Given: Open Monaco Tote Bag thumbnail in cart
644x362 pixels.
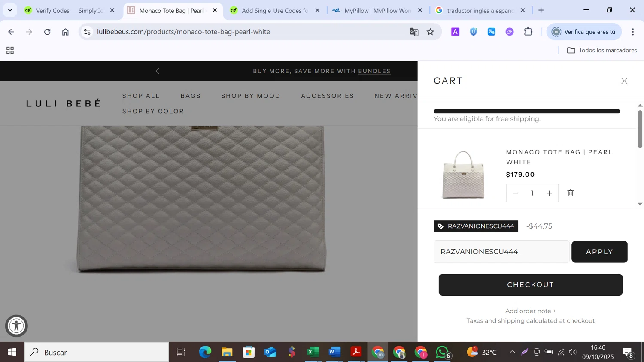Looking at the screenshot, I should point(463,175).
